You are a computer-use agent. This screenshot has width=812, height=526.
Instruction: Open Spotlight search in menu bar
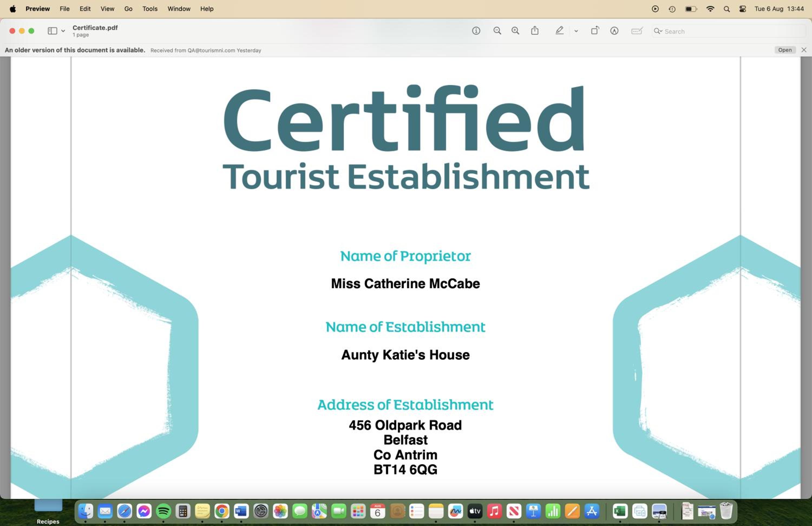click(x=727, y=9)
